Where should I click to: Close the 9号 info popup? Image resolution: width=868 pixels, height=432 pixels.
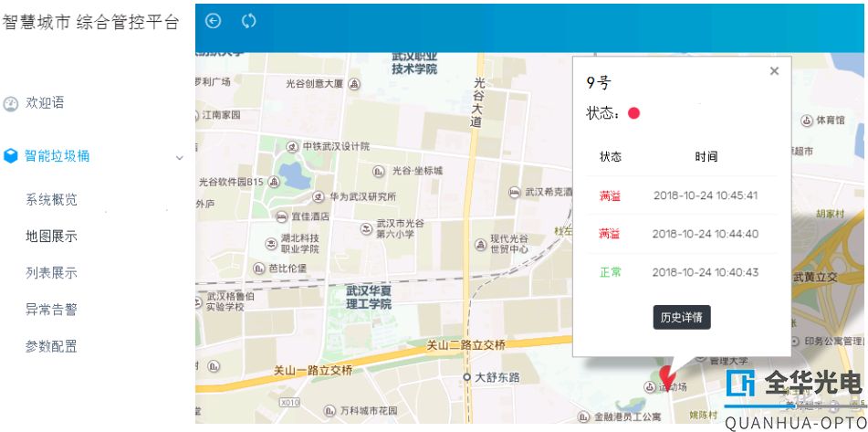click(774, 70)
